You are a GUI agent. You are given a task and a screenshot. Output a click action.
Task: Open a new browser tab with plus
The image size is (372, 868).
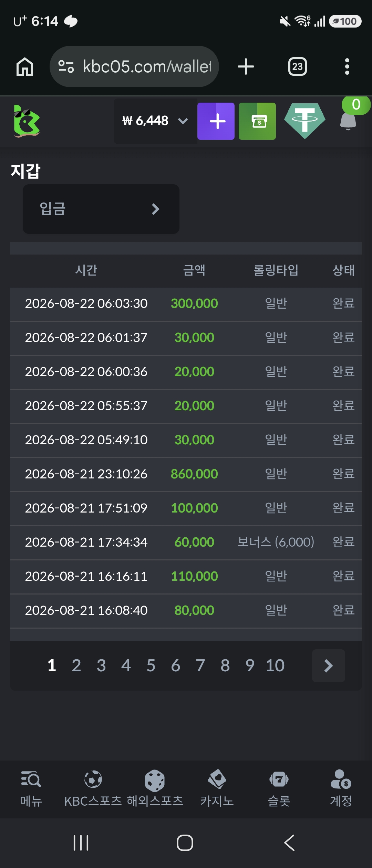pos(246,66)
